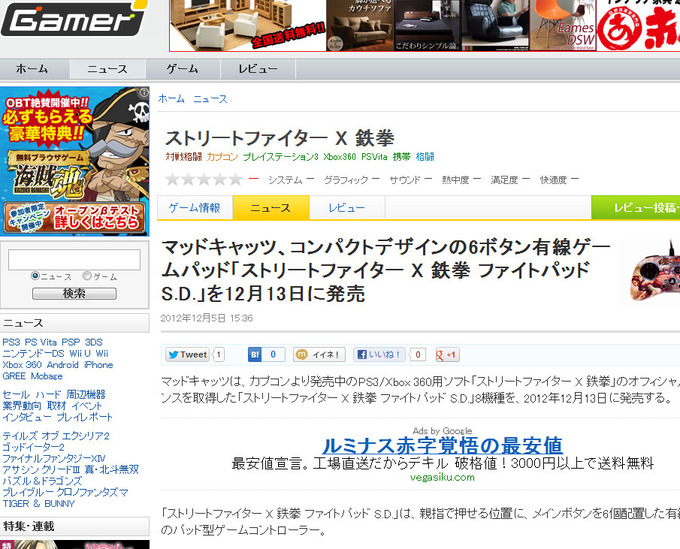Open the PS Vita news category link

pos(41,342)
